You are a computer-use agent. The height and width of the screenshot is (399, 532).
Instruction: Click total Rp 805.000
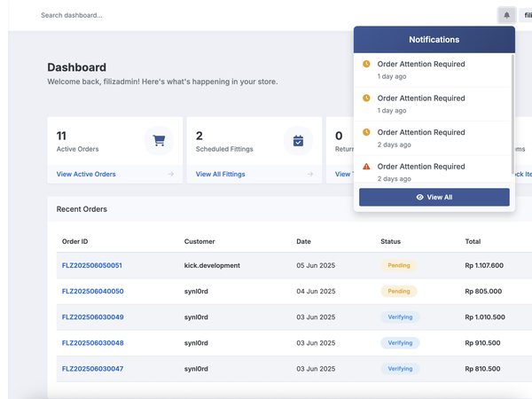(x=483, y=291)
